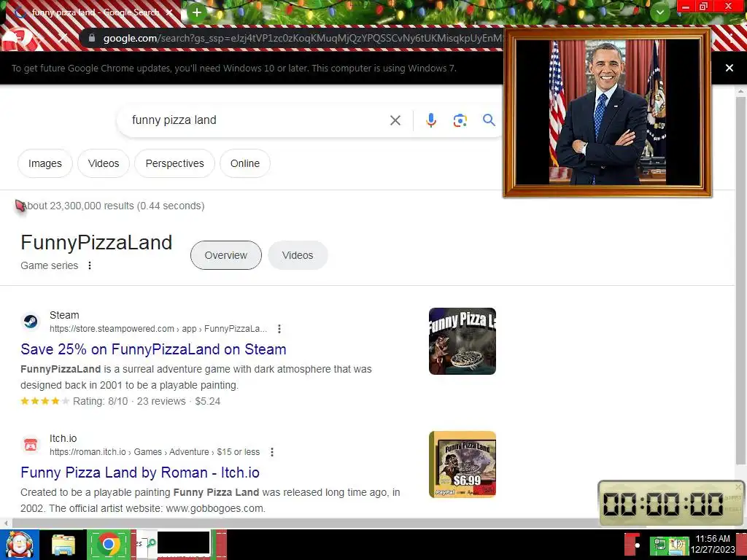Clear the search box with the X icon
Screen dimensions: 747x560
395,120
